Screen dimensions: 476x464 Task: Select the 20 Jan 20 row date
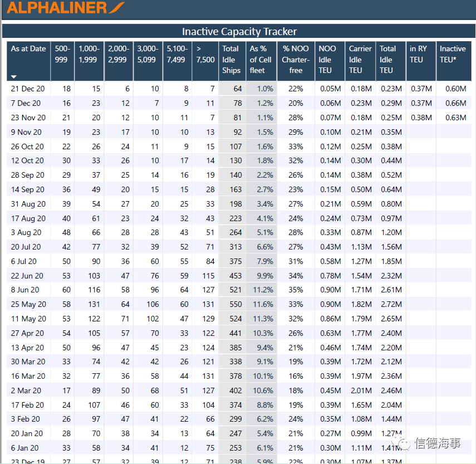(x=27, y=433)
